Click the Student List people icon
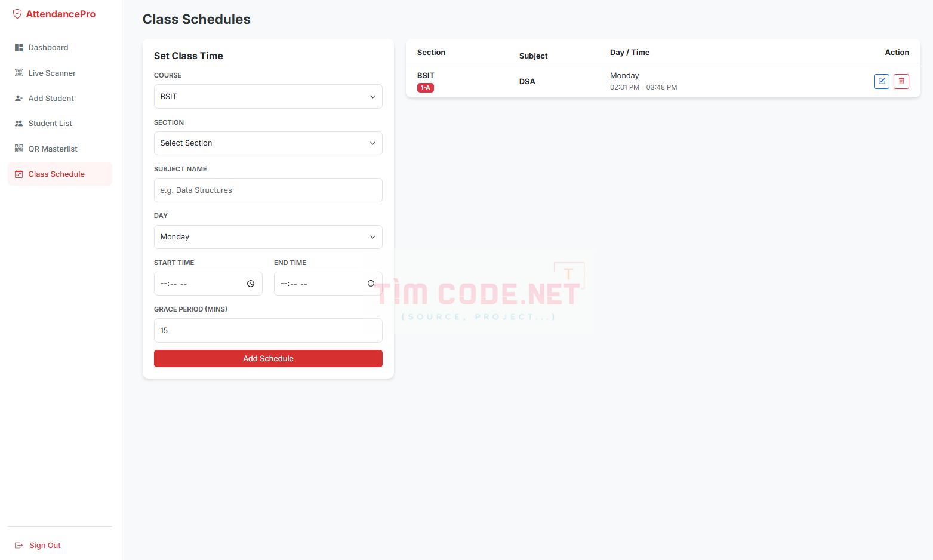Screen dimensions: 933x560 [x=19, y=124]
